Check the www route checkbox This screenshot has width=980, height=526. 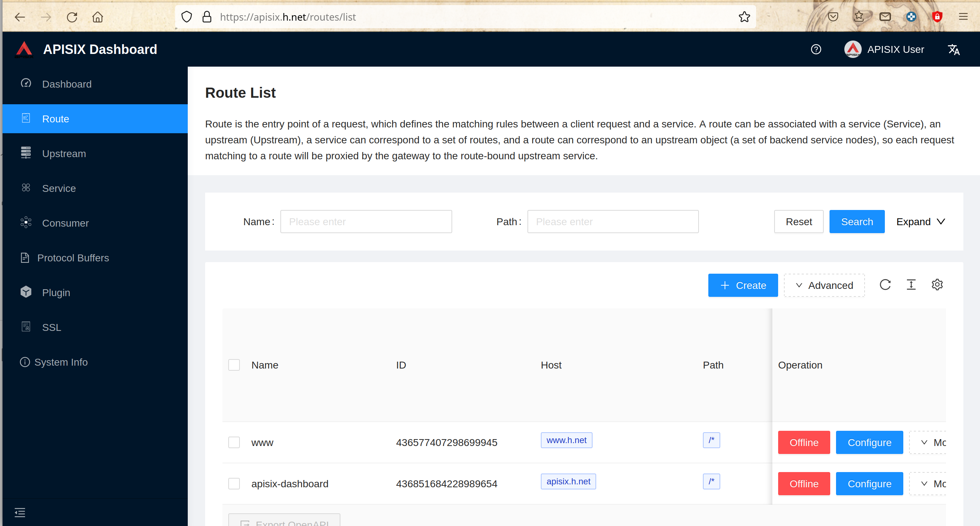click(x=234, y=442)
